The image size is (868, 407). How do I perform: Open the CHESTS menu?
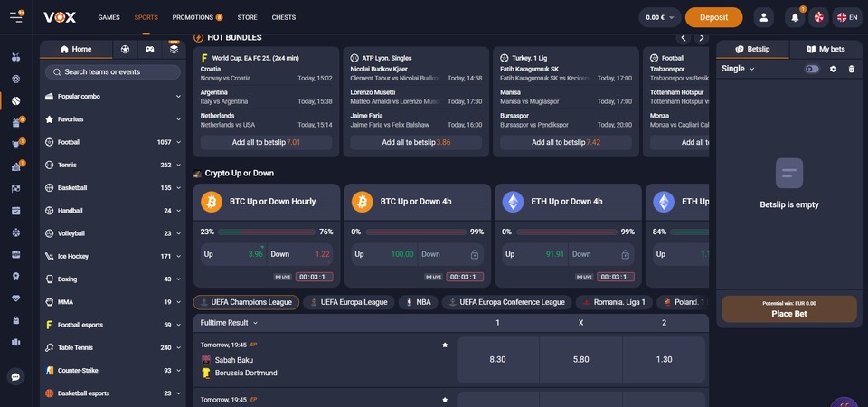tap(283, 17)
